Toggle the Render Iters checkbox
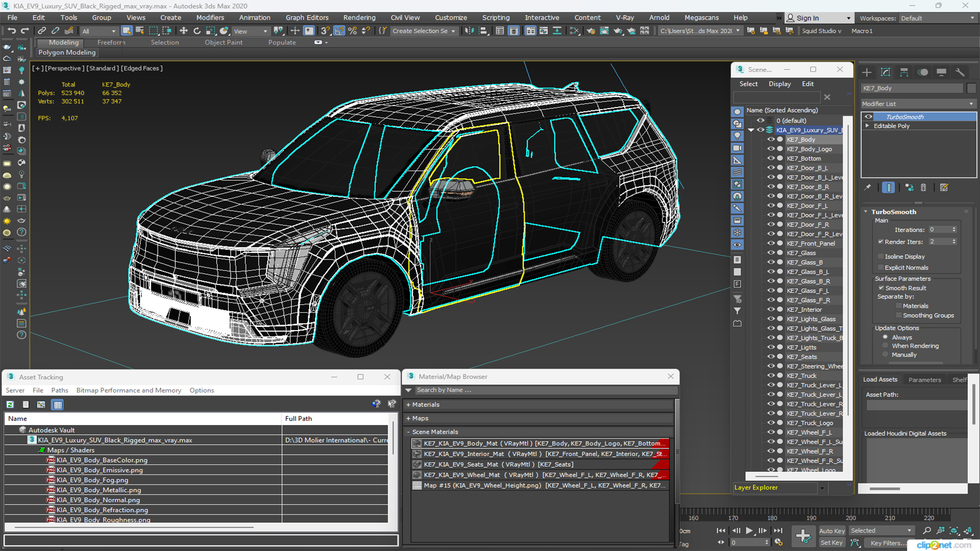 880,241
